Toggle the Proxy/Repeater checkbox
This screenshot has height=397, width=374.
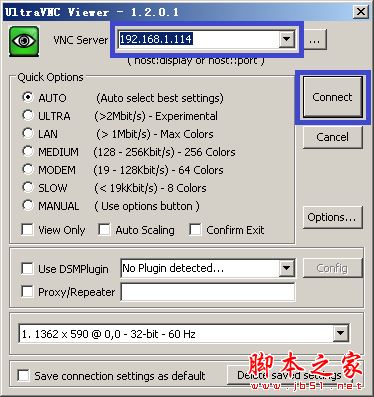[27, 292]
